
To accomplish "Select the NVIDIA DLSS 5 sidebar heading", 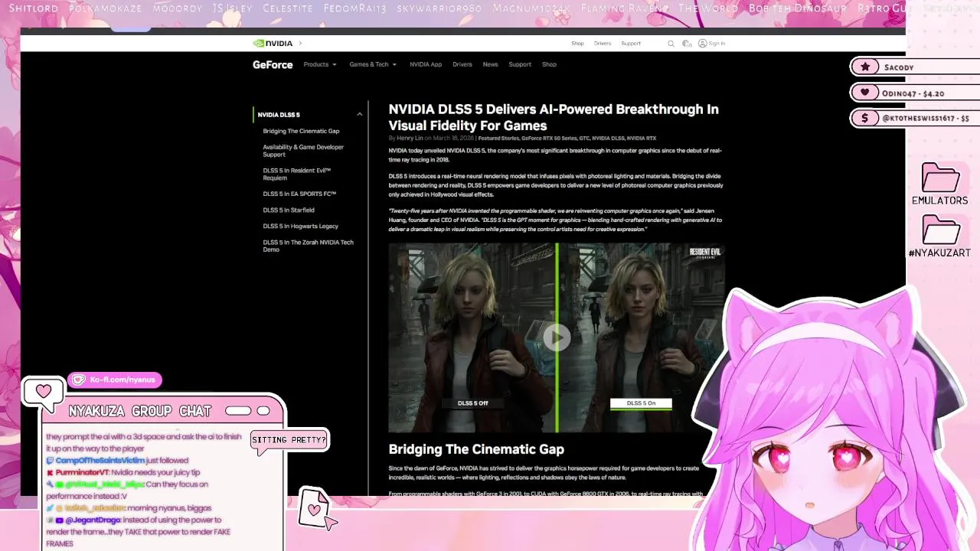I will point(279,115).
